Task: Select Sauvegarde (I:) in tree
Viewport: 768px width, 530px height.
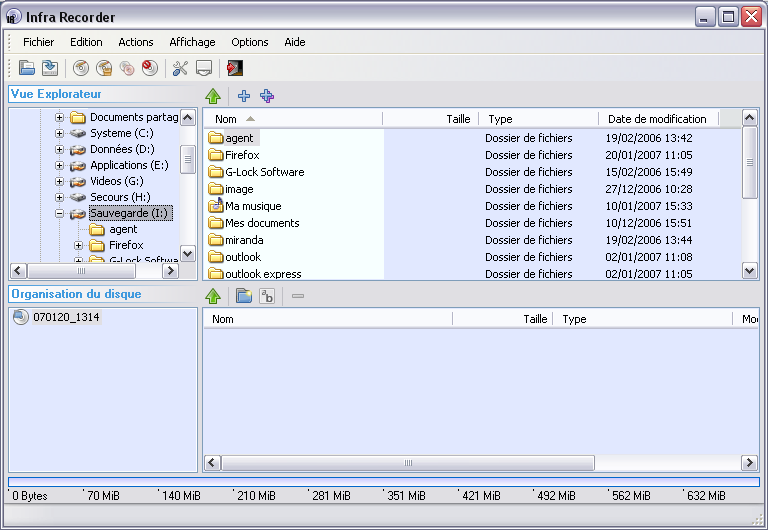Action: click(130, 213)
